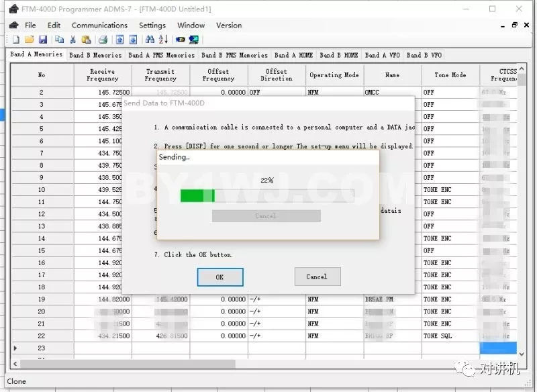Image resolution: width=537 pixels, height=392 pixels.
Task: Open the Version menu
Action: 229,26
